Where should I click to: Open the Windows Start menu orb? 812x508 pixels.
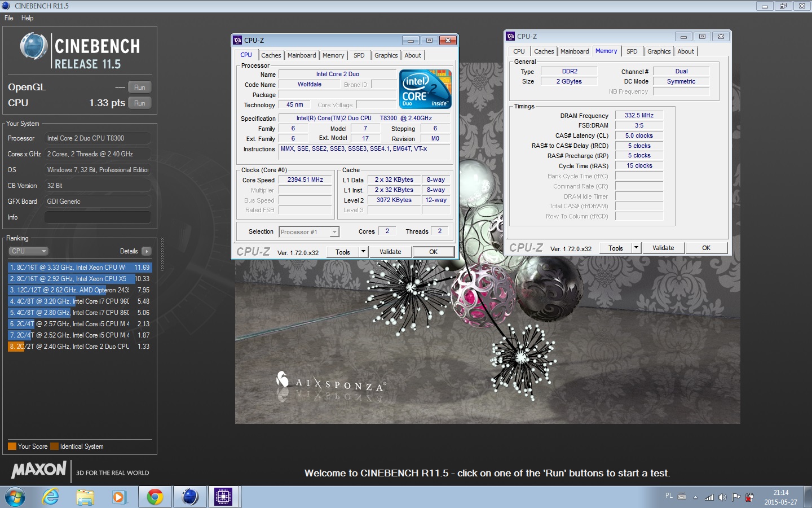15,497
